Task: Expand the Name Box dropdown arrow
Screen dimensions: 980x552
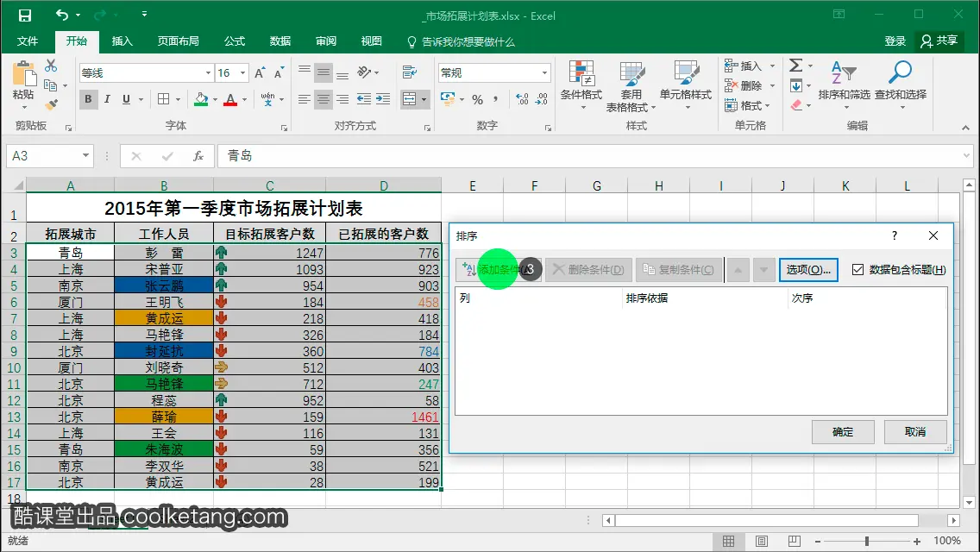Action: pyautogui.click(x=85, y=155)
